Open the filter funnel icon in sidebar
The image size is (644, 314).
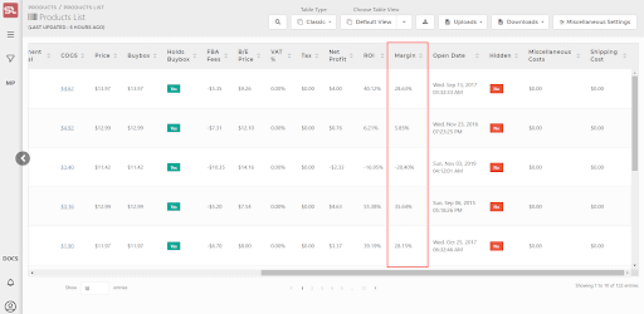tap(11, 58)
